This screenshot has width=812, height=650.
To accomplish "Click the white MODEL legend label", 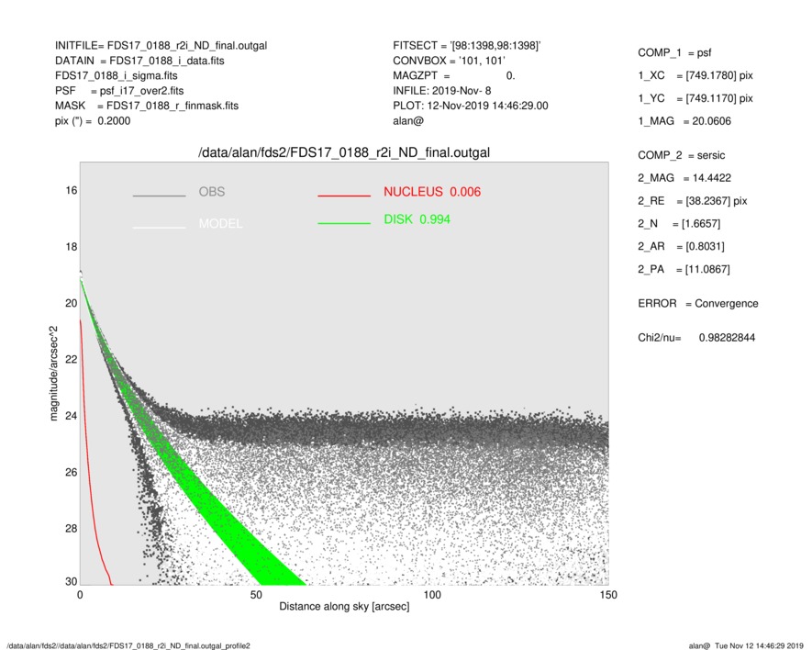I will click(x=220, y=224).
